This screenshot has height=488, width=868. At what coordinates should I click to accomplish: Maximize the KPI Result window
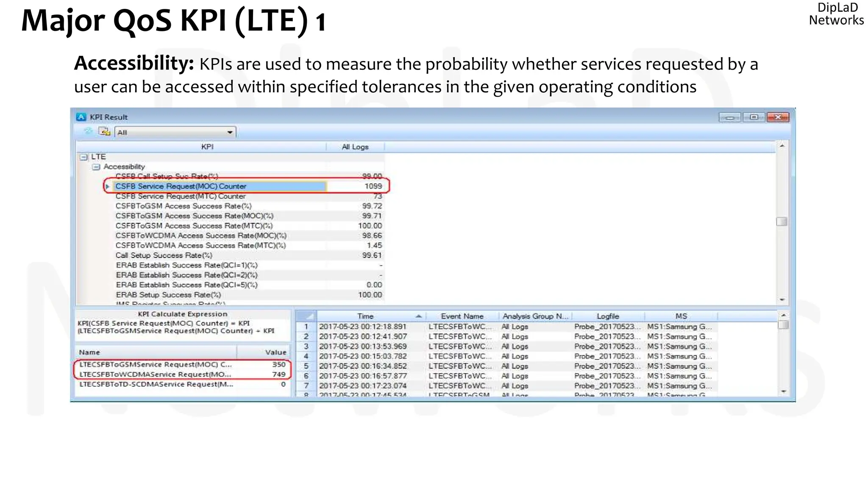[x=754, y=117]
